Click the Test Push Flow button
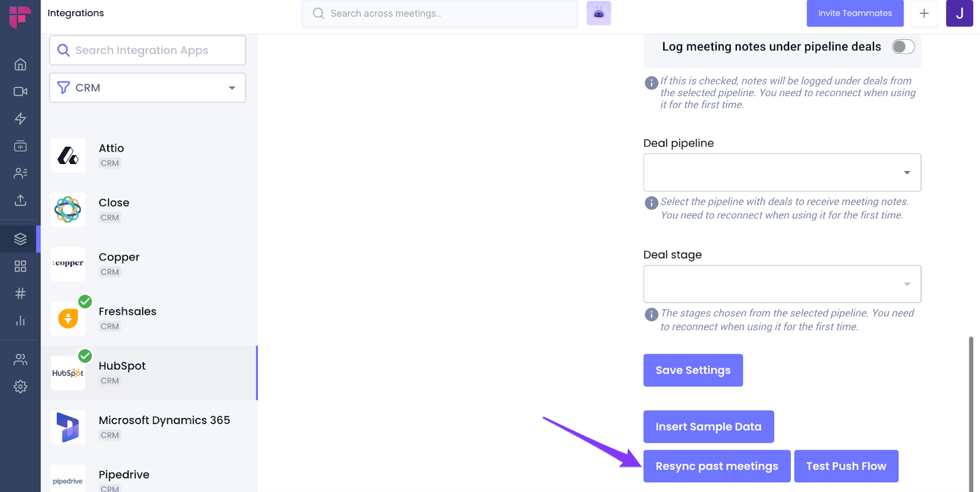 pos(846,466)
